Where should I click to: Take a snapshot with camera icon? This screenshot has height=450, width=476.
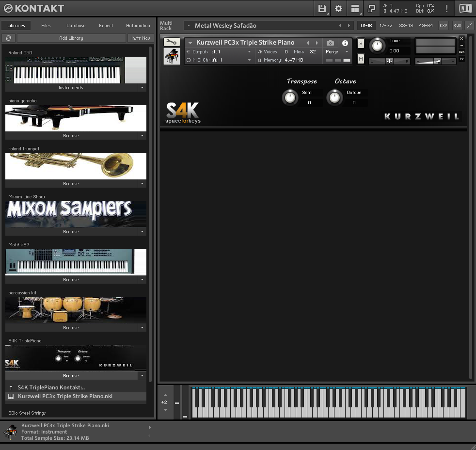330,43
